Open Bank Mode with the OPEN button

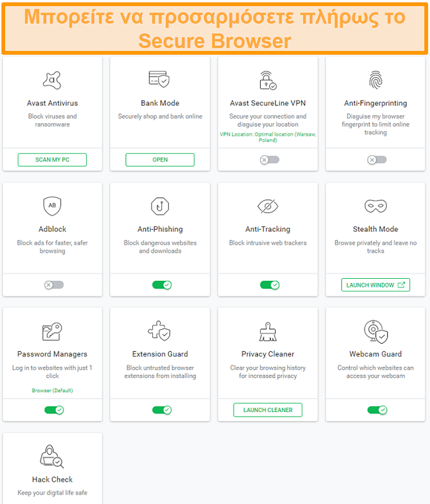(x=160, y=160)
